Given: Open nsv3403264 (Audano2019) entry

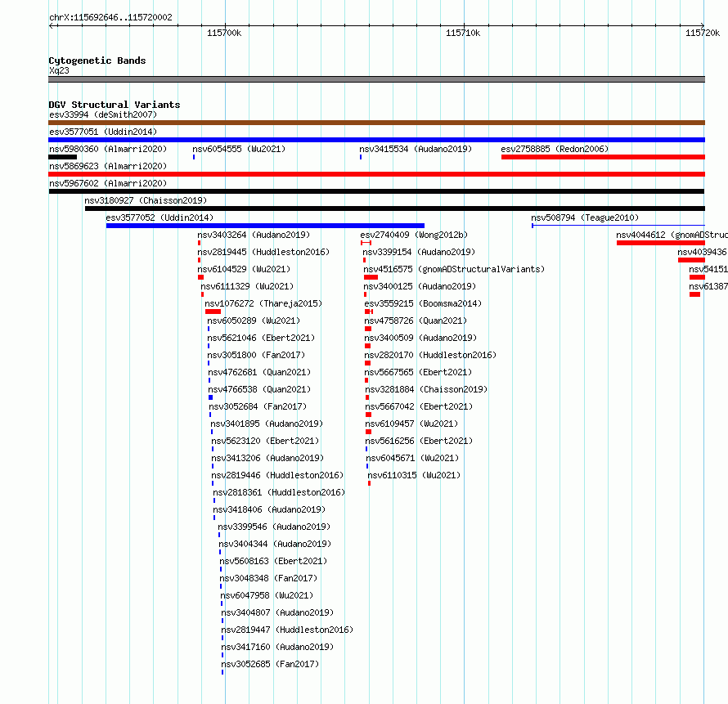Looking at the screenshot, I should (x=254, y=235).
